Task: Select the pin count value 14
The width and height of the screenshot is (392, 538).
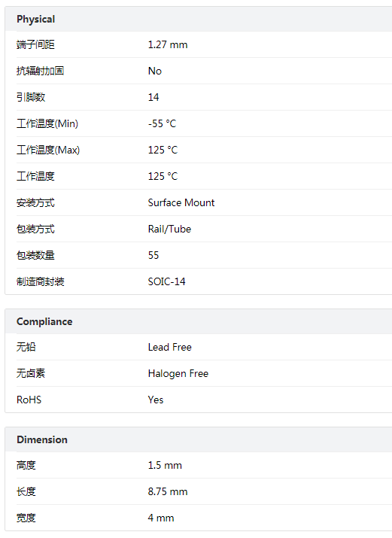Action: coord(153,97)
